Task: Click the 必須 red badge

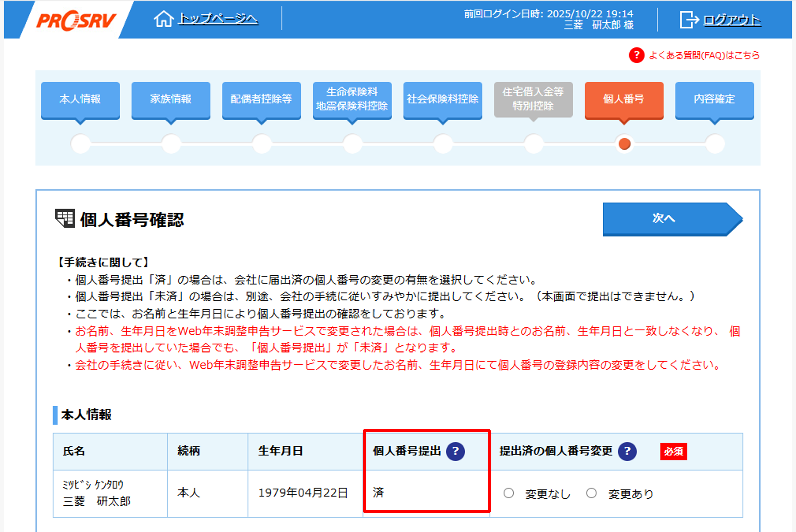Action: tap(674, 452)
